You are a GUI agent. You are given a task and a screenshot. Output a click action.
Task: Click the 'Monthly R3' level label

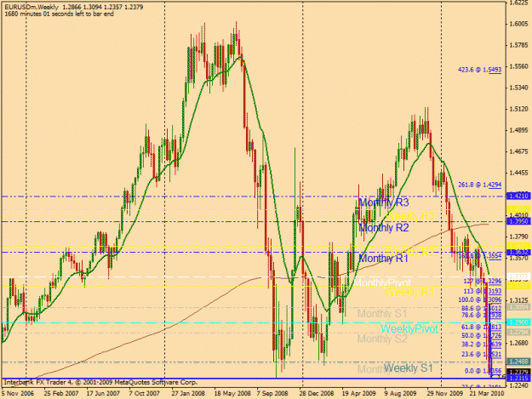(x=384, y=202)
